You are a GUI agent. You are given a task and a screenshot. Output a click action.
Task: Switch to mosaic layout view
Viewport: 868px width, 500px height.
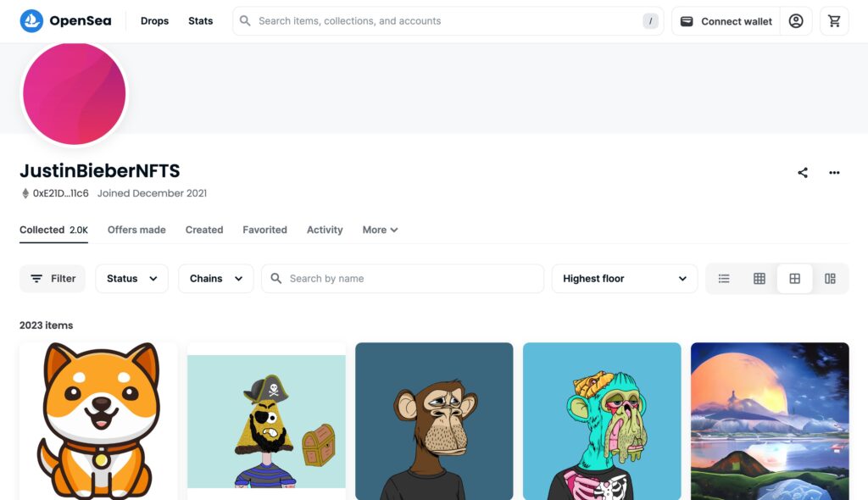830,279
